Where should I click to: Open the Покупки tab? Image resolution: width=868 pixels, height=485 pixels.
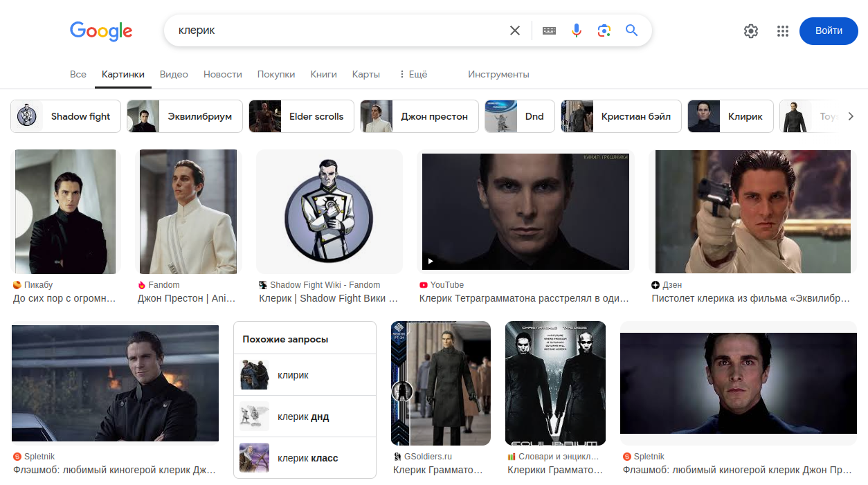(x=276, y=74)
